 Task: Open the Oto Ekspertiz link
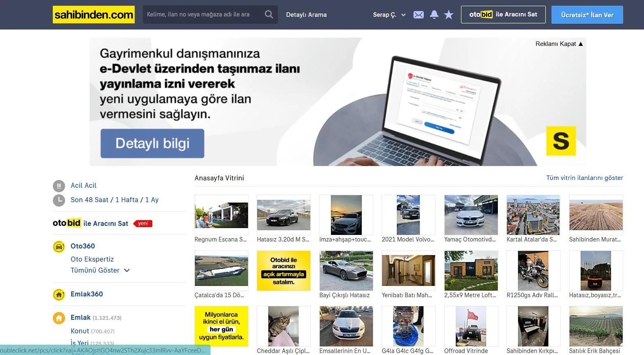92,259
